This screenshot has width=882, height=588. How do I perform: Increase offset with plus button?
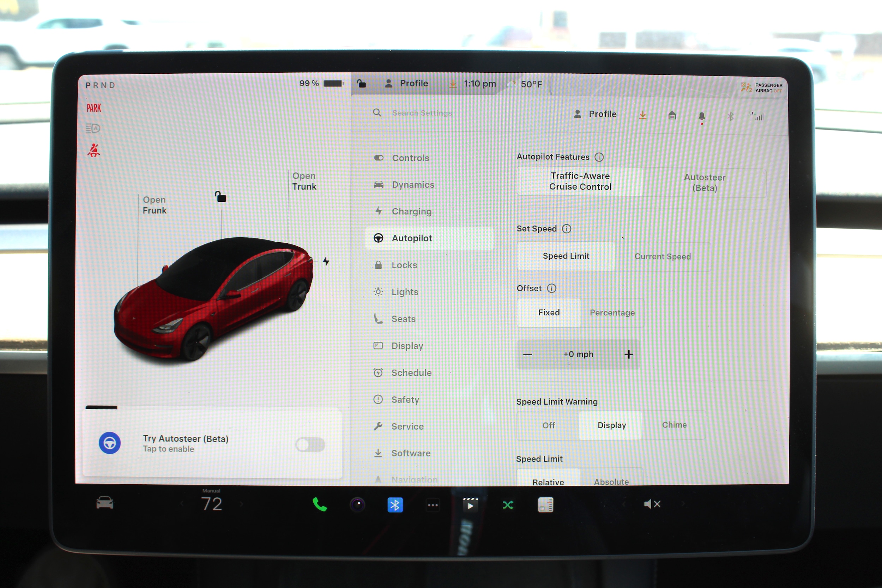628,354
